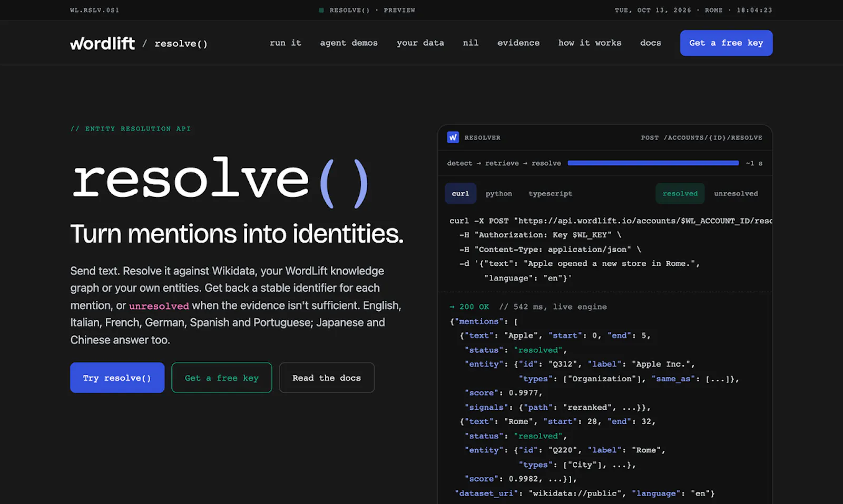Click the pink 'unresolved' word in paragraph
Screen dimensions: 843x504
[159, 306]
